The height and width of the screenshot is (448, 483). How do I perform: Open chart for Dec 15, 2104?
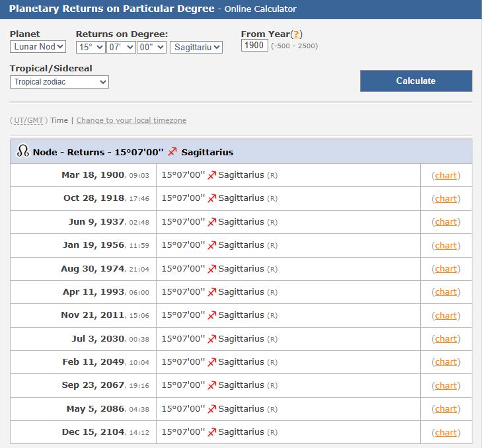[446, 432]
